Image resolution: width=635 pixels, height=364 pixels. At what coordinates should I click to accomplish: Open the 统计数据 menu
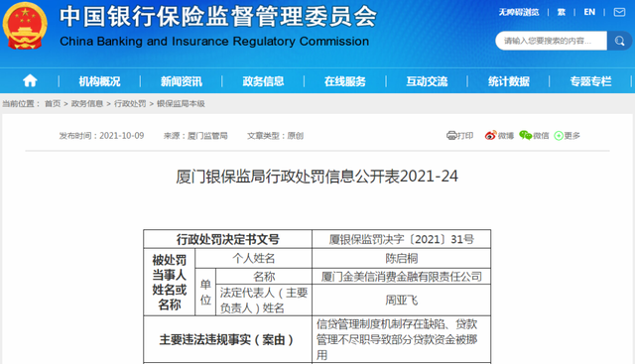(509, 81)
